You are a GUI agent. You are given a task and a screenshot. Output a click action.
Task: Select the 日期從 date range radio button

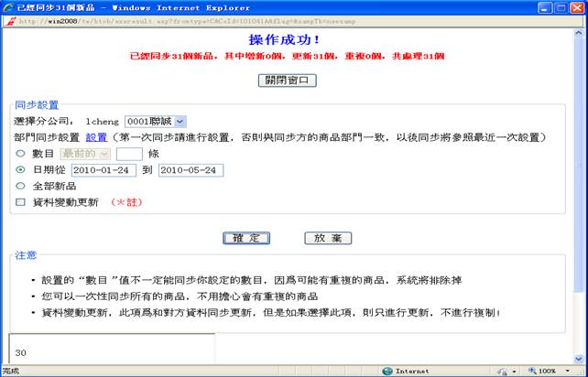pos(20,170)
